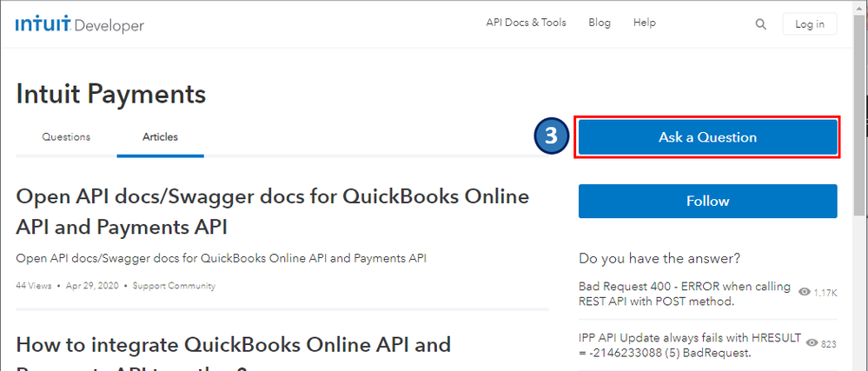Click the 'Intuit Payments' page heading

coord(111,94)
